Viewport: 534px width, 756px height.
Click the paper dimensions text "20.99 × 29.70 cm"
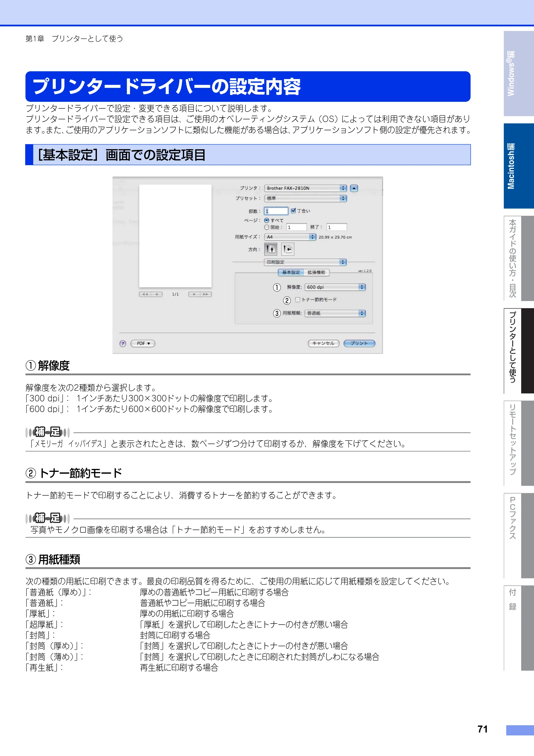pyautogui.click(x=335, y=237)
